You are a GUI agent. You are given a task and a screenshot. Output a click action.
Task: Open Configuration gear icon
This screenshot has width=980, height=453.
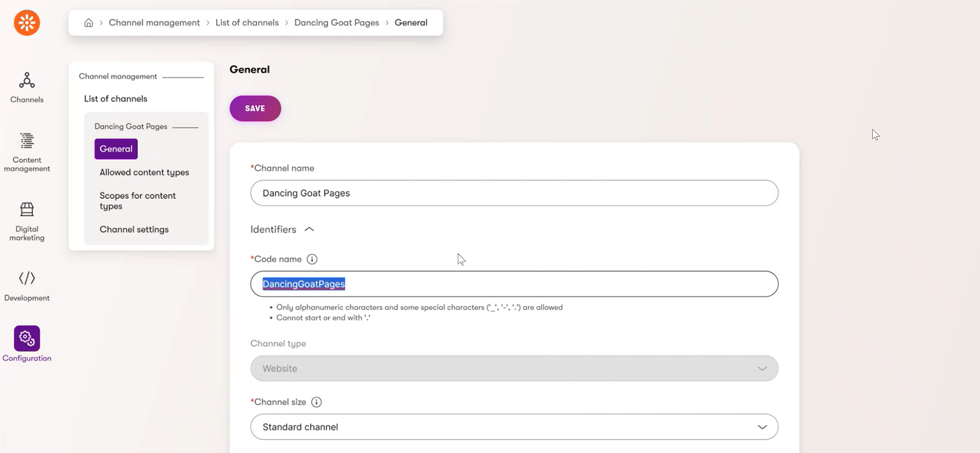(27, 338)
